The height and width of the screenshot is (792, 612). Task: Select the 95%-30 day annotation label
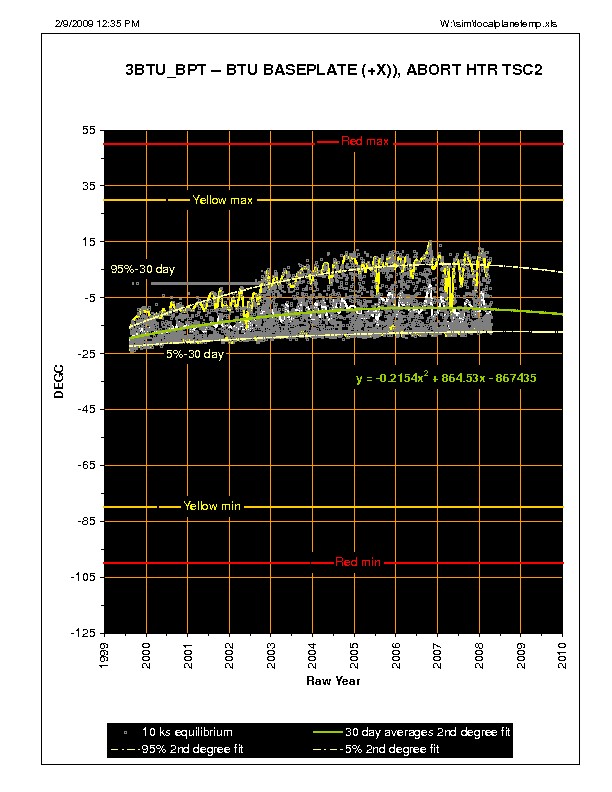pyautogui.click(x=142, y=270)
